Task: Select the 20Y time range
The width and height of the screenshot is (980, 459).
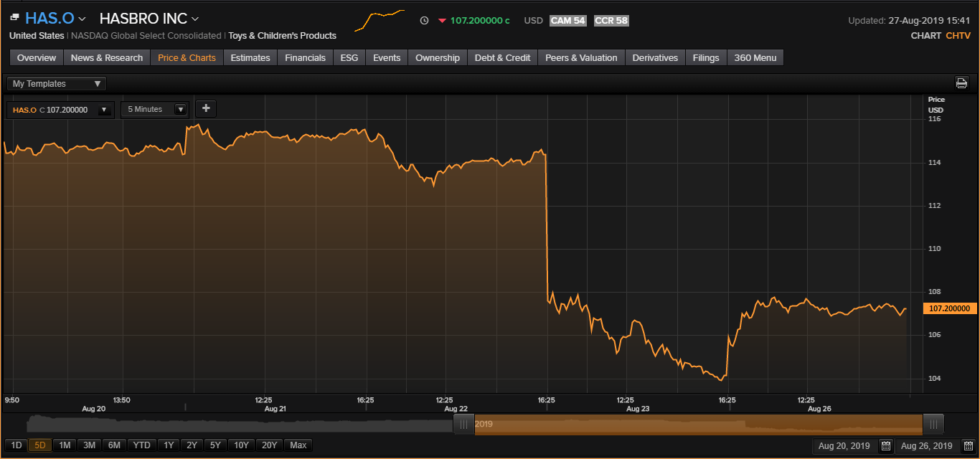Action: click(x=270, y=445)
